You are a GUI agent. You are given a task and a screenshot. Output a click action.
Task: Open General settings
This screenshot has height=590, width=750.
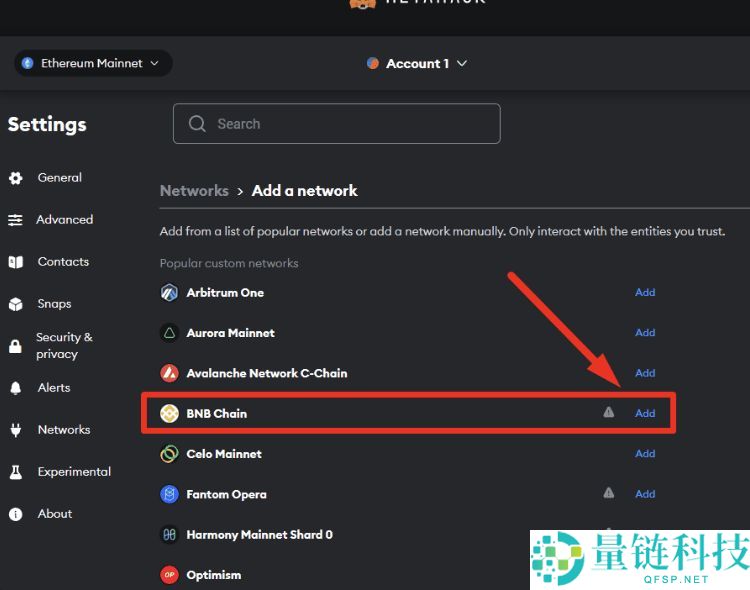pyautogui.click(x=59, y=178)
